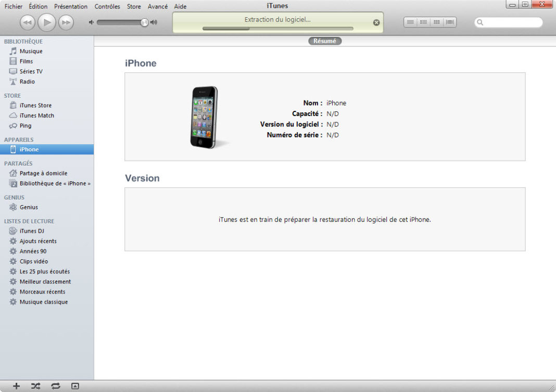556x392 pixels.
Task: Open the Morceaux récents playlist
Action: click(47, 292)
